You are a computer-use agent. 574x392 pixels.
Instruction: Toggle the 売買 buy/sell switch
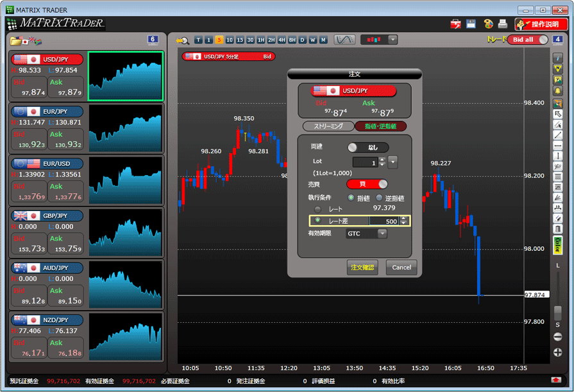click(x=367, y=184)
